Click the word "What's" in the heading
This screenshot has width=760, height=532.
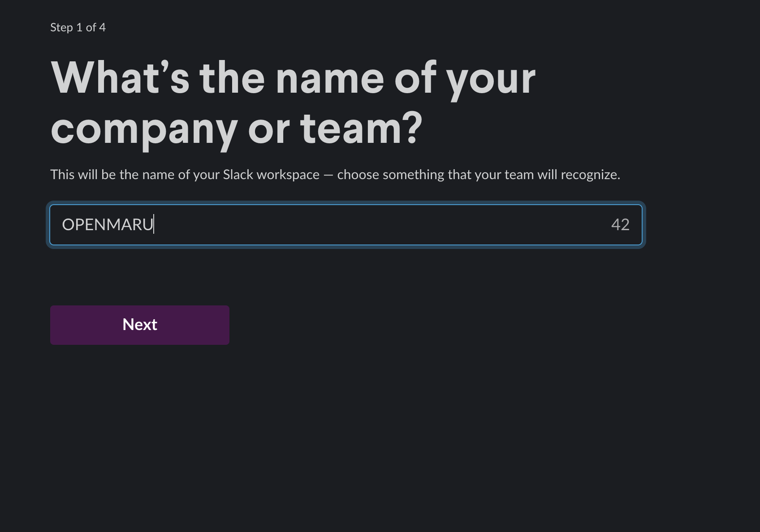pos(120,78)
